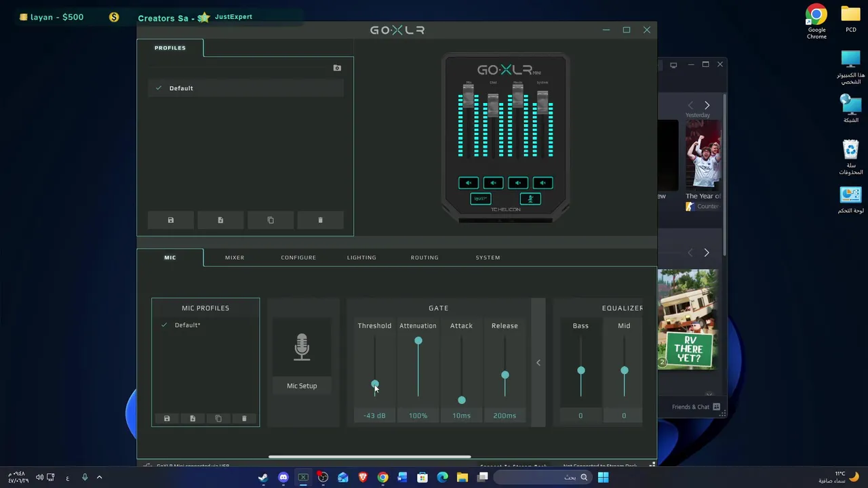Open the Configure tab

click(x=298, y=258)
